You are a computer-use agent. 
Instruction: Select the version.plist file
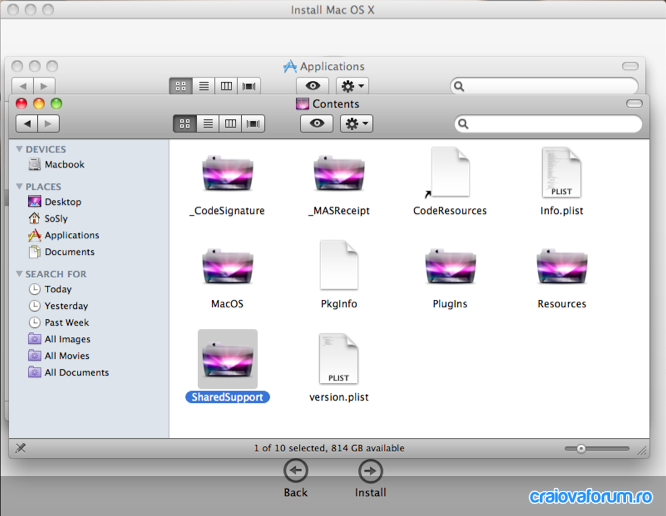coord(339,359)
